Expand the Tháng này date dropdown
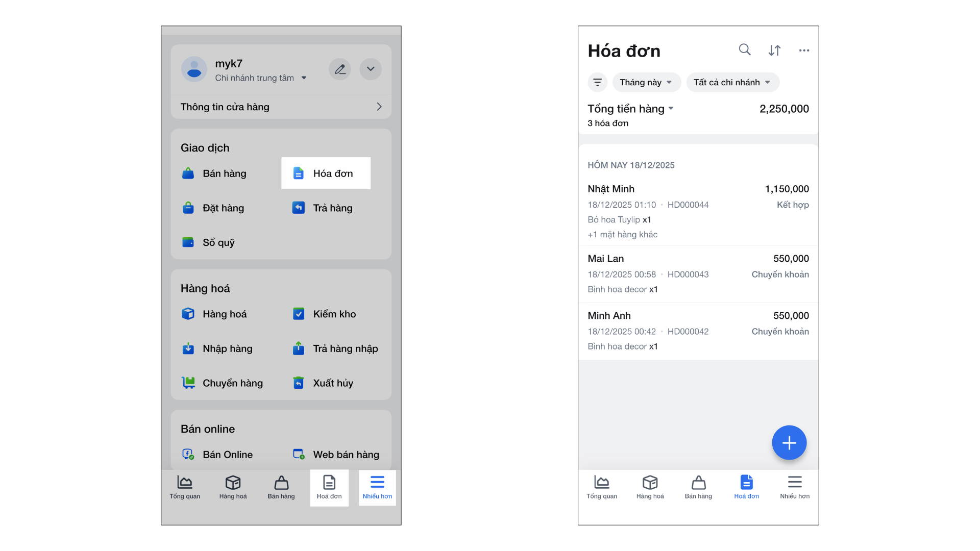The image size is (980, 551). (646, 82)
